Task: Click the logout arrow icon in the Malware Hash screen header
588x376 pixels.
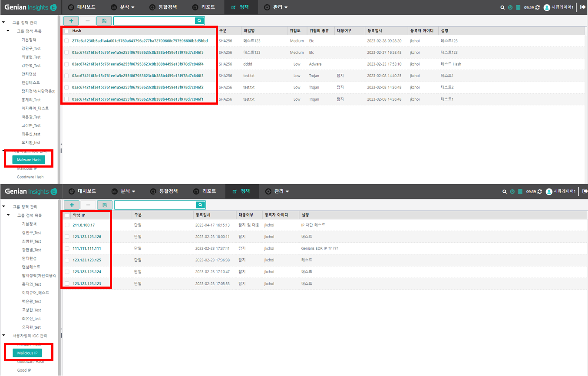Action: tap(583, 7)
